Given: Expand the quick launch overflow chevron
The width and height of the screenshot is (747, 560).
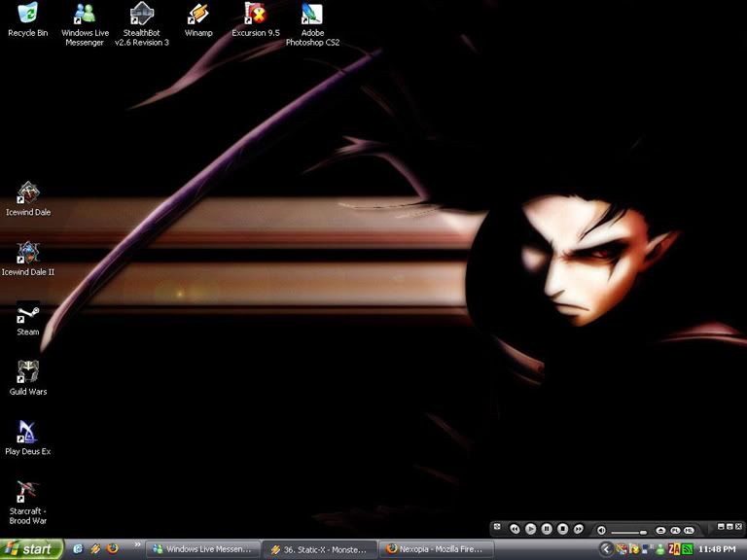Looking at the screenshot, I should [x=137, y=545].
